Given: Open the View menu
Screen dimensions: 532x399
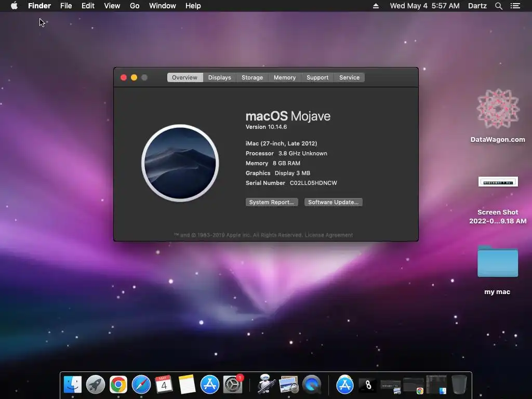Looking at the screenshot, I should pyautogui.click(x=112, y=6).
